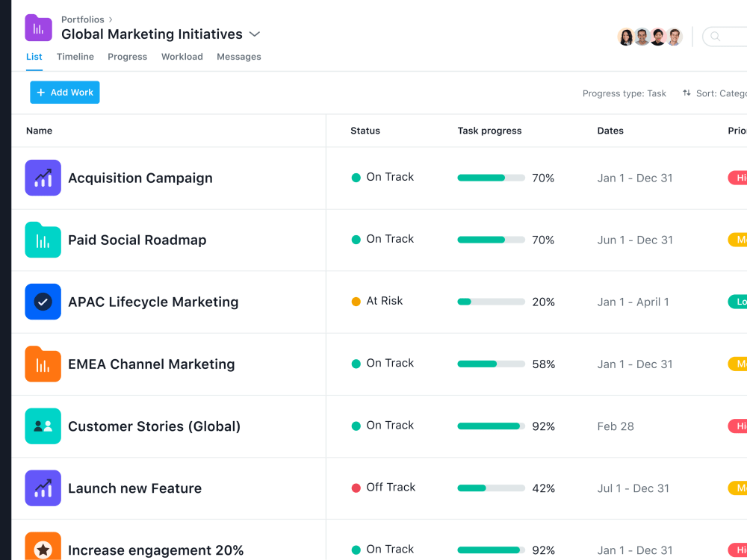Open the Workload tab

[182, 57]
